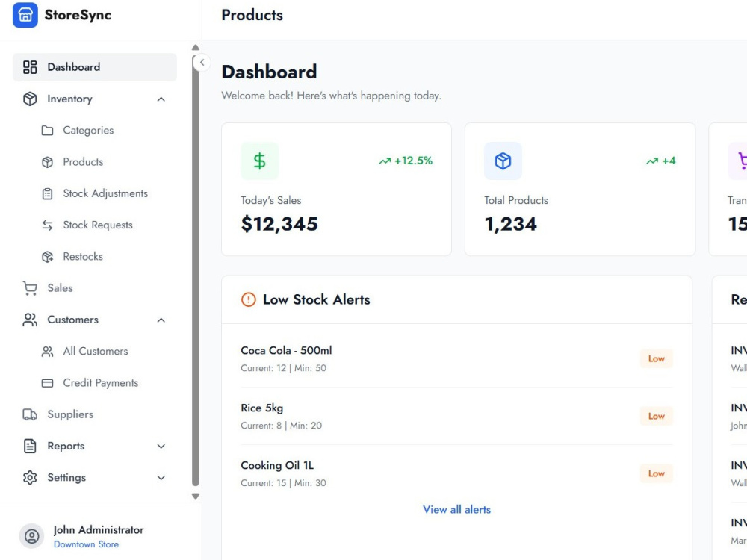Click the Low Stock Alerts heading
The height and width of the screenshot is (560, 747).
pyautogui.click(x=316, y=299)
